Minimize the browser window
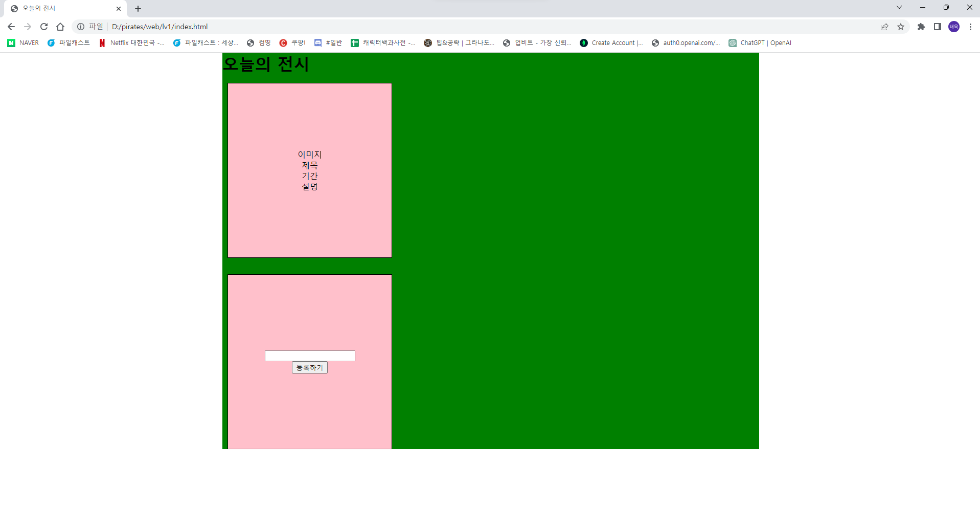The image size is (980, 526). pyautogui.click(x=923, y=7)
